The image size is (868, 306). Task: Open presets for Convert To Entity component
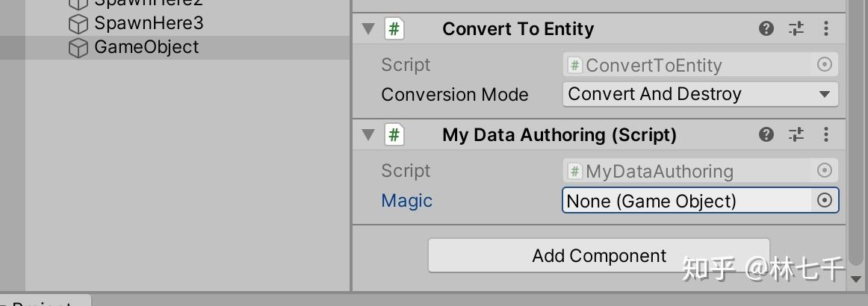[796, 29]
